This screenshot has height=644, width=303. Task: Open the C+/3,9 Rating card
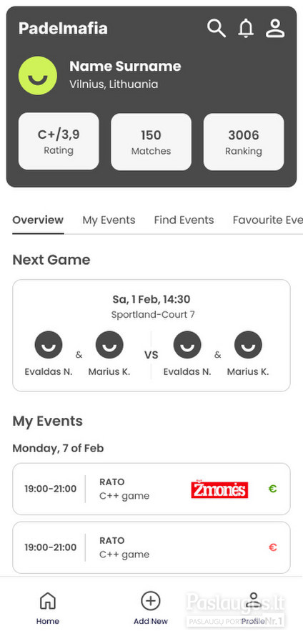click(x=59, y=141)
